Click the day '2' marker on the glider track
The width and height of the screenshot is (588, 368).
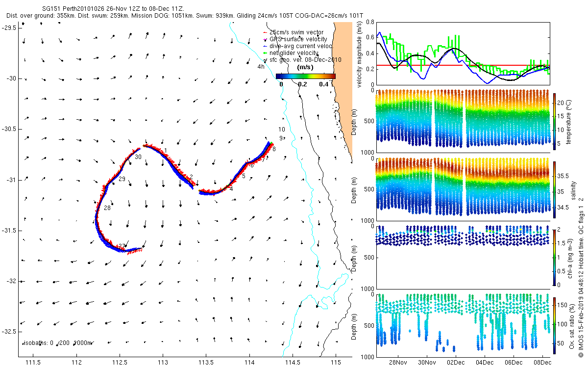pyautogui.click(x=191, y=177)
